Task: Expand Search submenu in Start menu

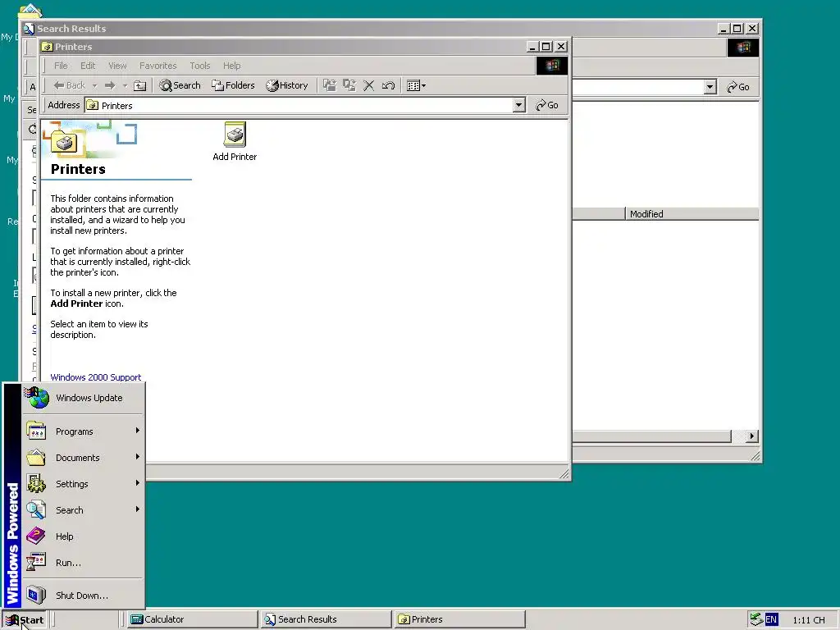Action: (83, 510)
